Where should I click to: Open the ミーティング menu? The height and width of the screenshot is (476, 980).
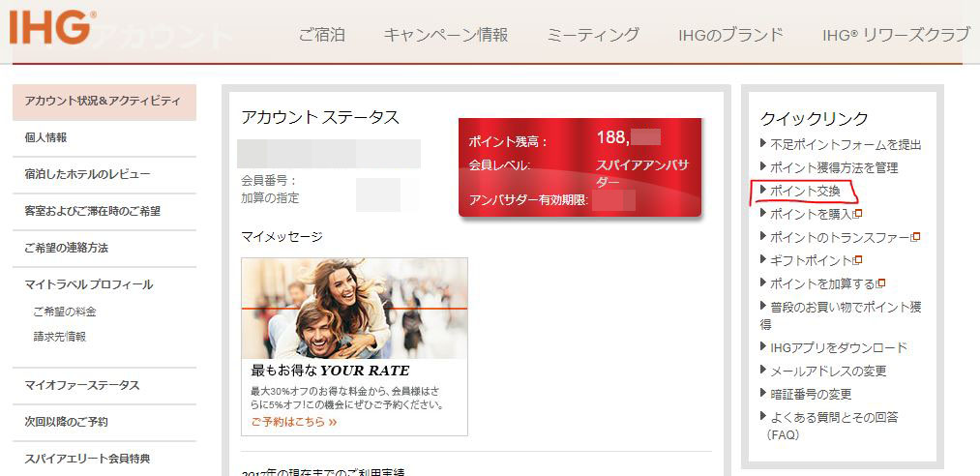pyautogui.click(x=592, y=35)
